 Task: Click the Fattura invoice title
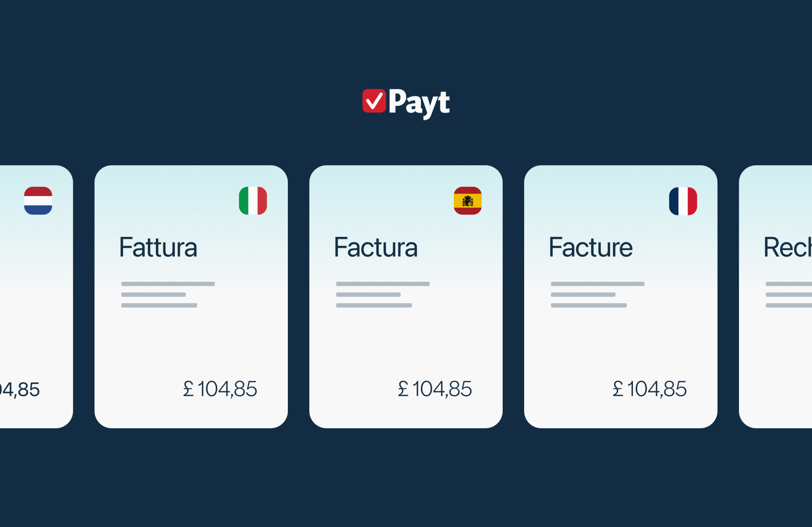click(158, 247)
